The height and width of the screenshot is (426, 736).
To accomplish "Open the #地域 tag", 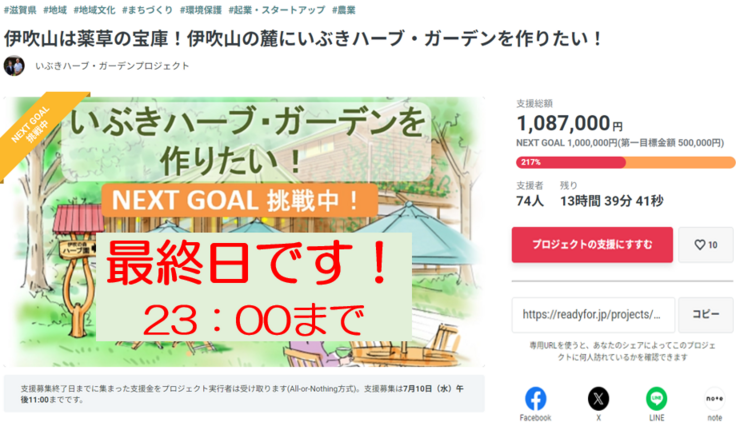I will pos(56,9).
